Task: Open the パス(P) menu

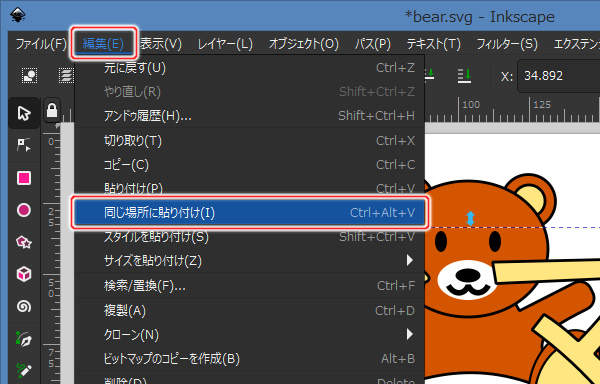Action: pyautogui.click(x=372, y=44)
